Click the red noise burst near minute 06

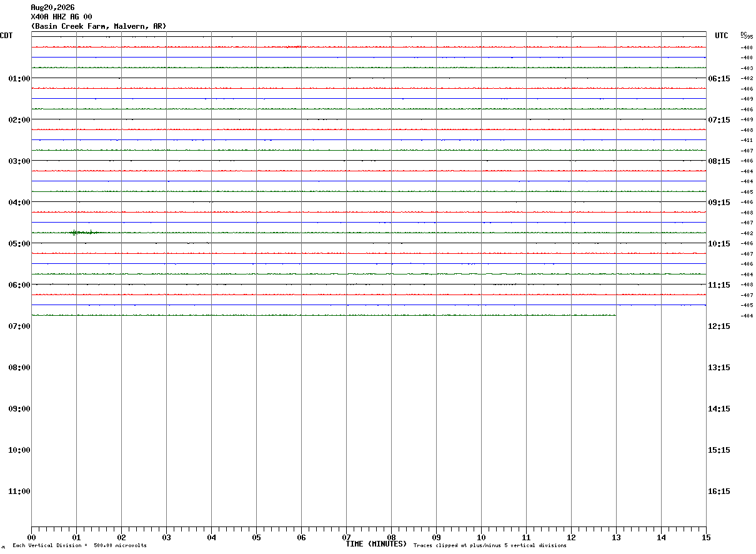pos(292,47)
